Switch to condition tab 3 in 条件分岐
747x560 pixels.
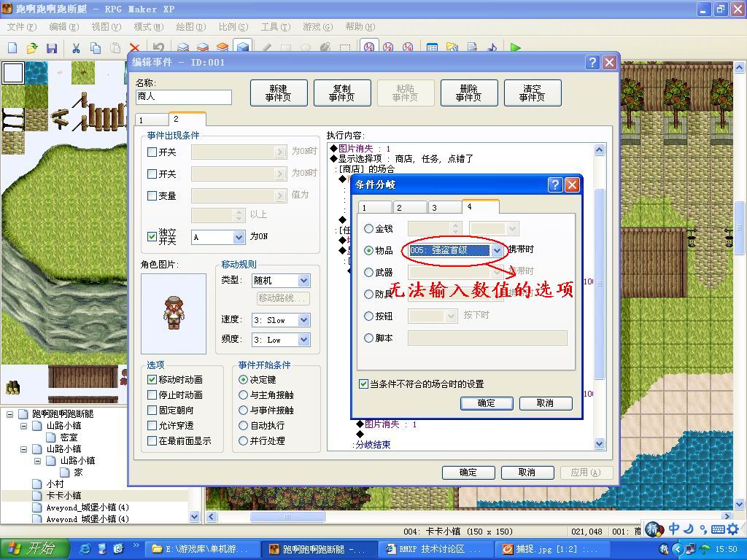(444, 207)
